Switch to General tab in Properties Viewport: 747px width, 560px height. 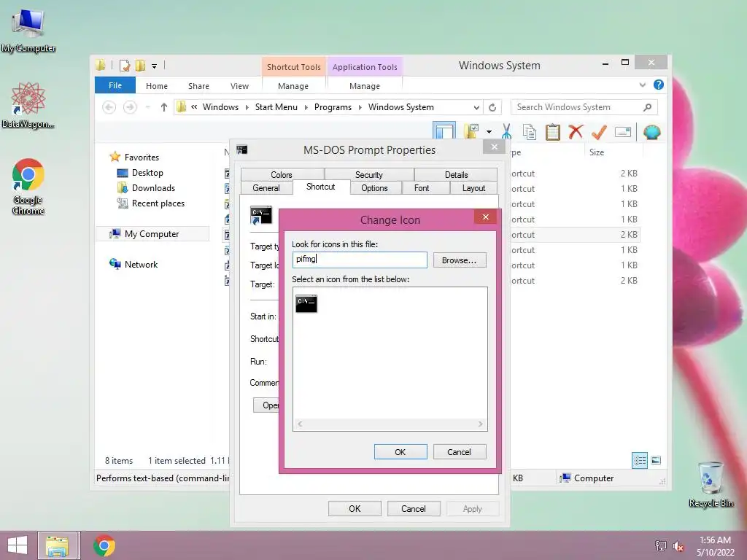coord(266,188)
